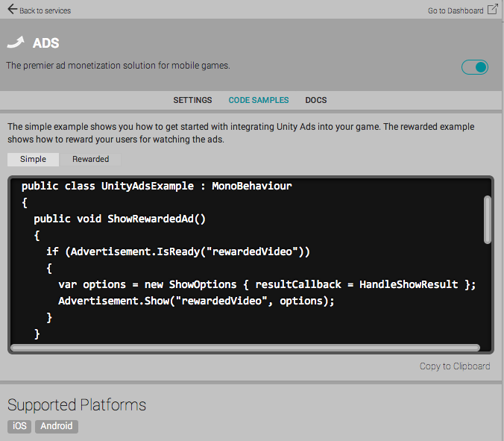
Task: Select the Rewarded example tab
Action: click(91, 159)
